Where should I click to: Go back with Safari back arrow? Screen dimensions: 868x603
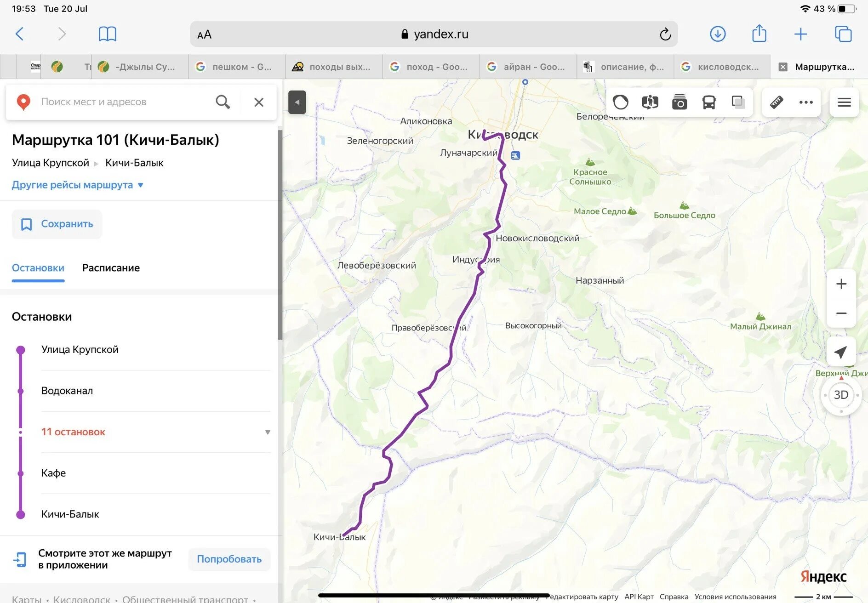tap(19, 34)
